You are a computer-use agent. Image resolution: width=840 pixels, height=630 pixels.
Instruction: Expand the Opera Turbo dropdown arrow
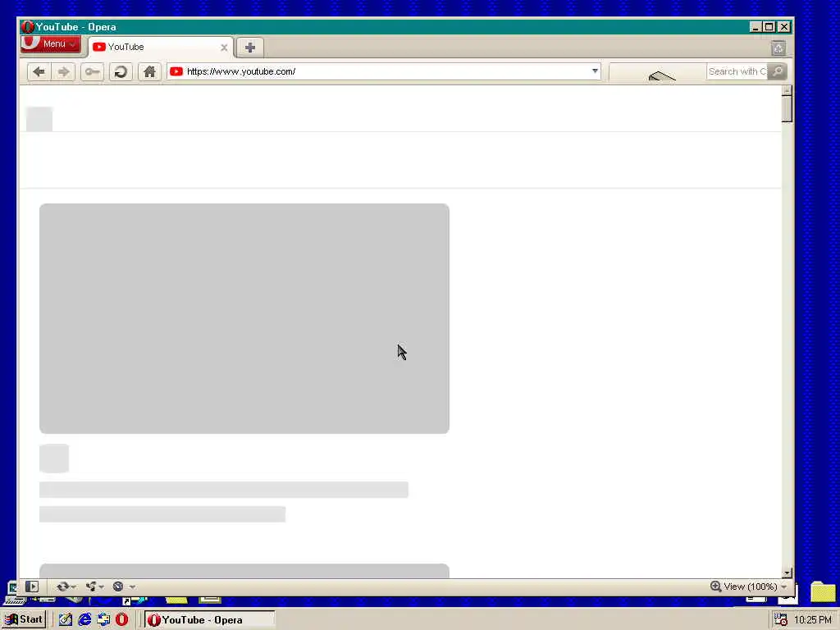(132, 587)
